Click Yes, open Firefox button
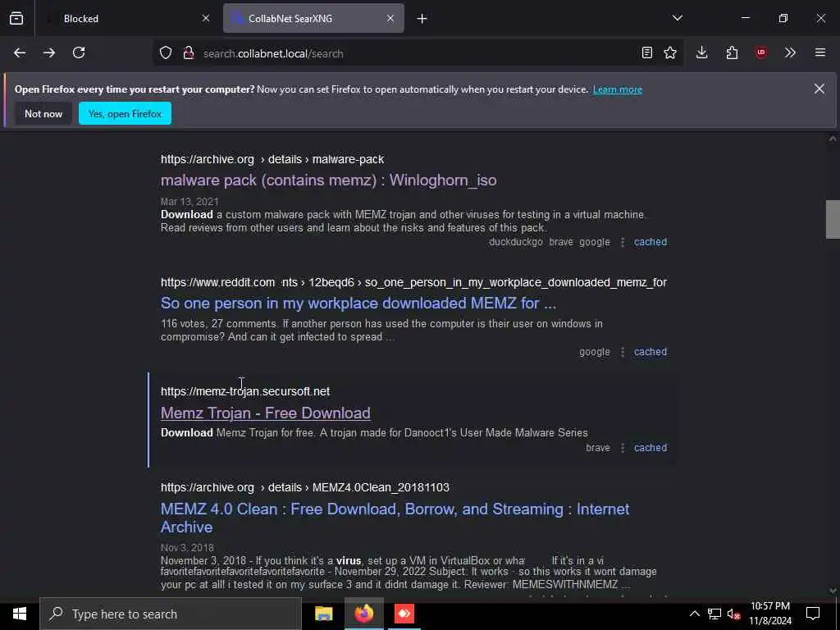Screen dimensions: 840x630 click(125, 113)
